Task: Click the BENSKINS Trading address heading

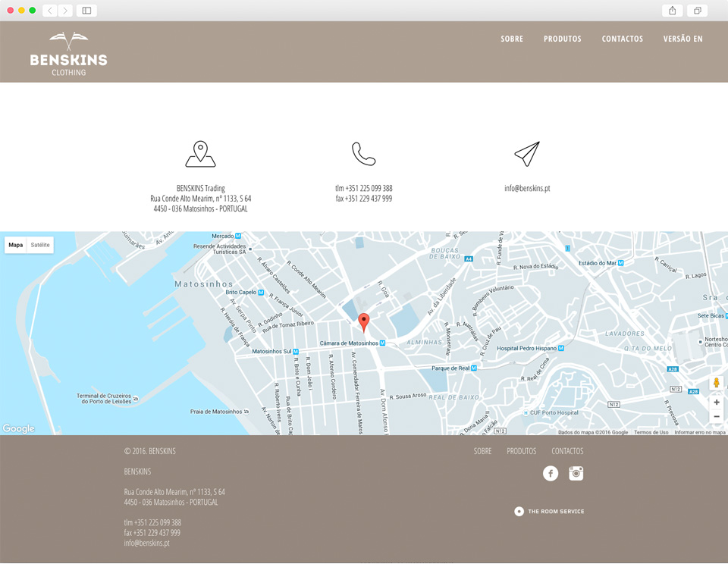Action: 200,188
